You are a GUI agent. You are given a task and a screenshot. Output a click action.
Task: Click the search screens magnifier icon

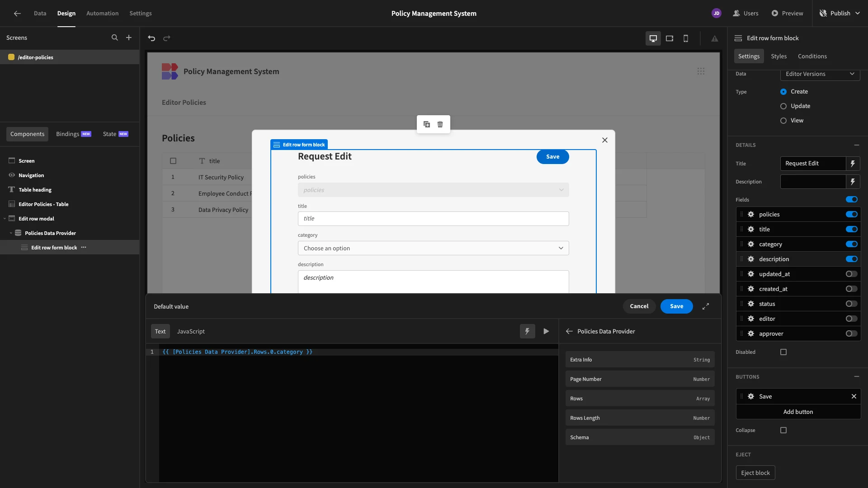click(x=115, y=38)
